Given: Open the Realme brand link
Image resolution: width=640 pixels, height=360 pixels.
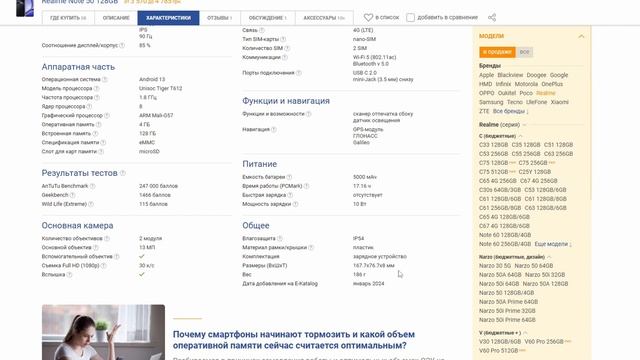Looking at the screenshot, I should (x=546, y=93).
